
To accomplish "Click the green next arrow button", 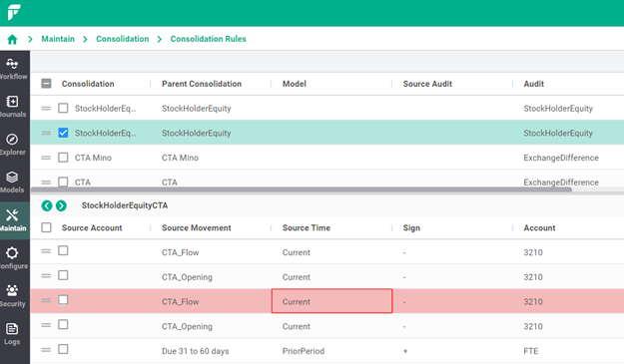I will pyautogui.click(x=61, y=205).
